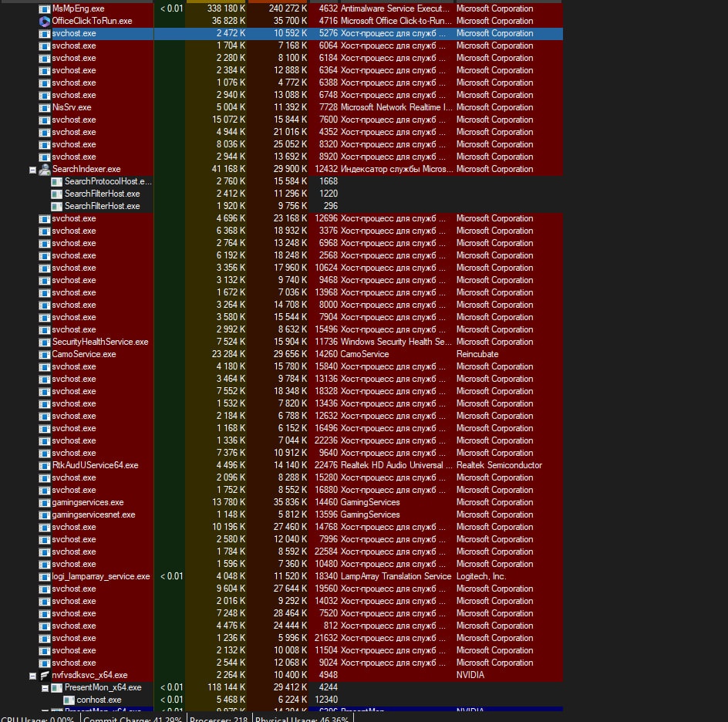Click the conhost.exe process icon
The height and width of the screenshot is (722, 728).
tap(69, 700)
